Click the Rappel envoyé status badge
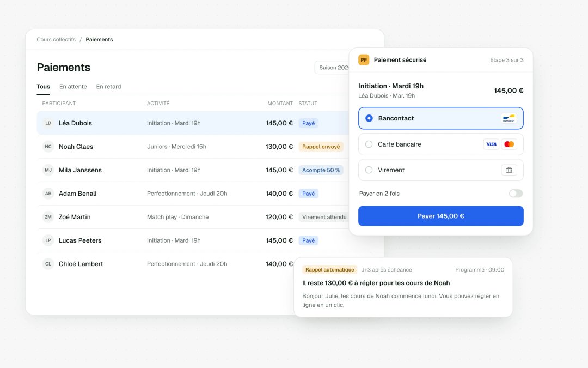This screenshot has width=588, height=368. (x=321, y=147)
